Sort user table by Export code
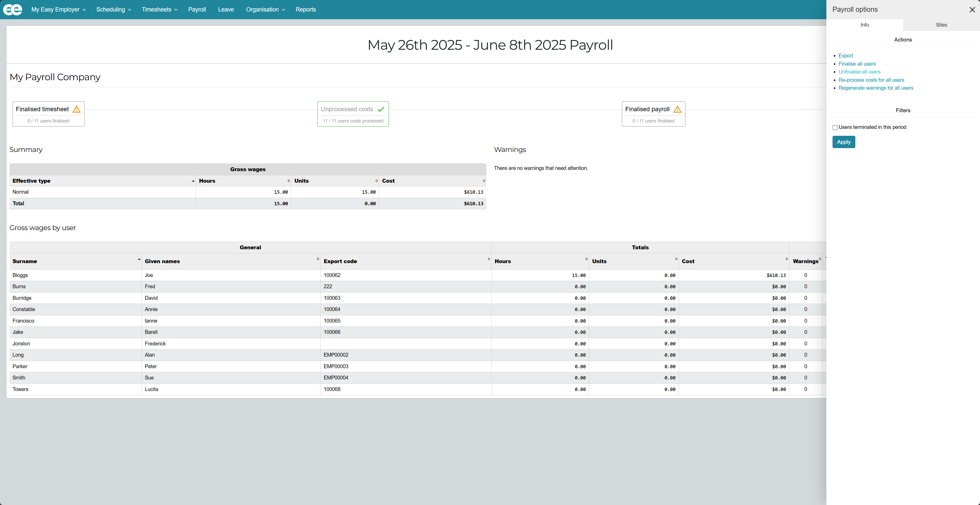This screenshot has height=505, width=980. coord(488,259)
